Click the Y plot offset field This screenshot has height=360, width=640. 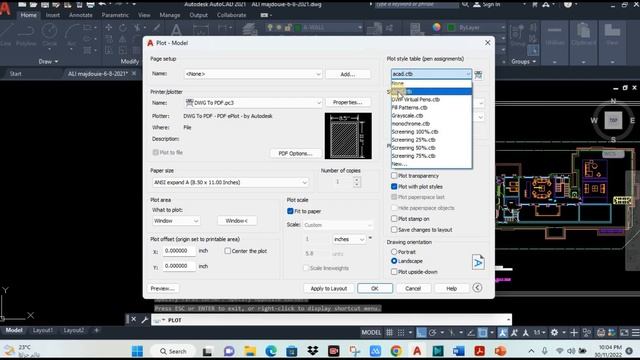click(179, 266)
